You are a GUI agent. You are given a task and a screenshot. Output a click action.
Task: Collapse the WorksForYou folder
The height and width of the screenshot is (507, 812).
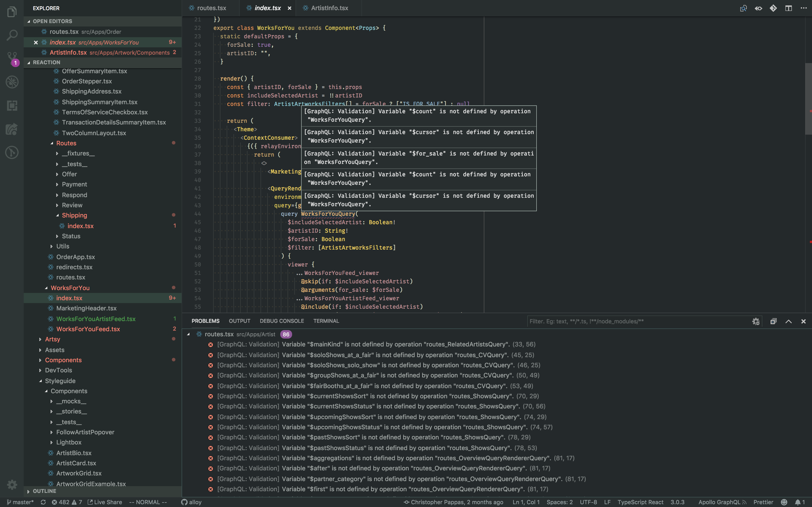(x=70, y=288)
